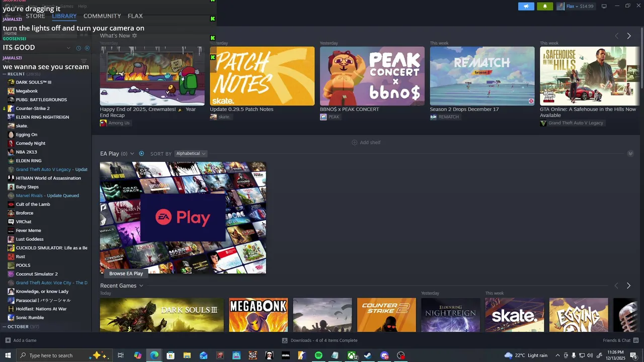Image resolution: width=644 pixels, height=362 pixels.
Task: Select MEGABONK in Recent Games shelf
Action: [258, 315]
